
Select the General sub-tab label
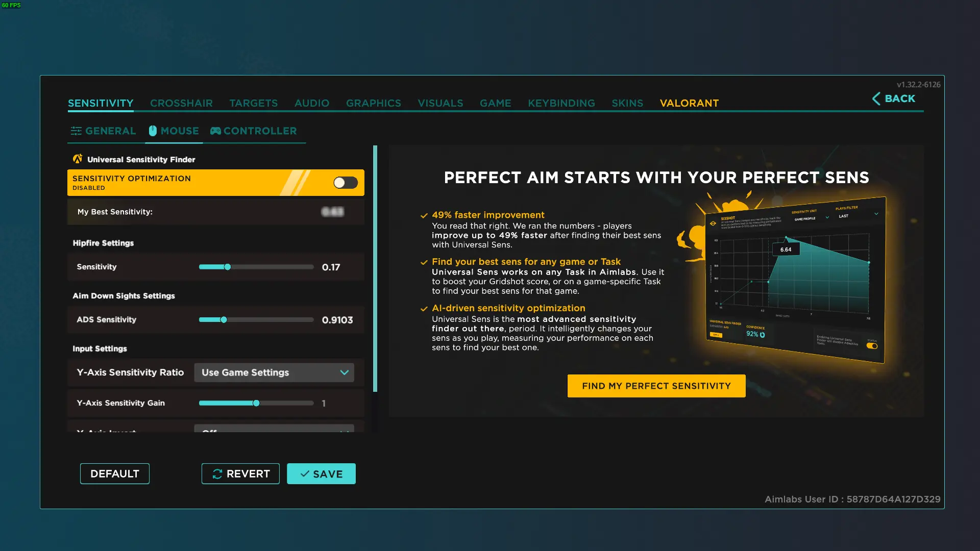[111, 131]
